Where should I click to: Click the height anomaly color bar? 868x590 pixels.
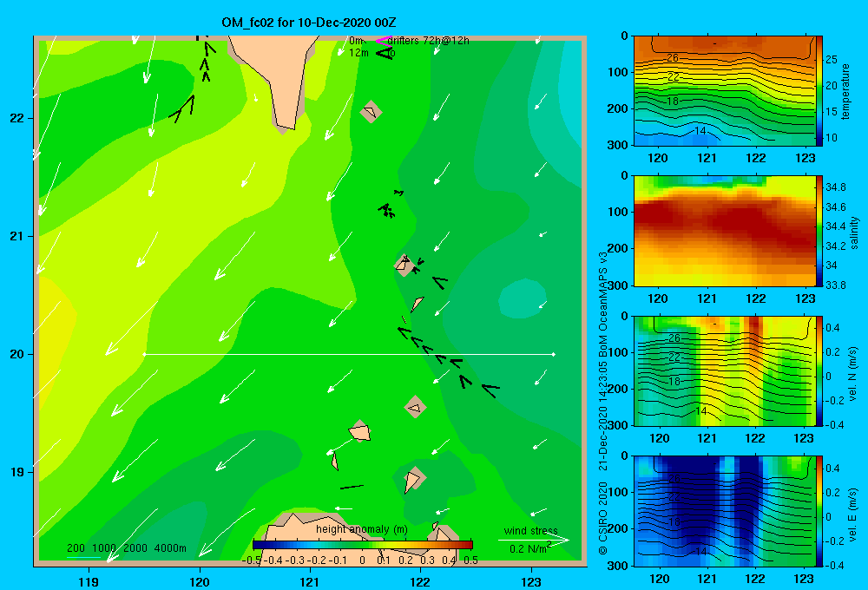pyautogui.click(x=362, y=545)
